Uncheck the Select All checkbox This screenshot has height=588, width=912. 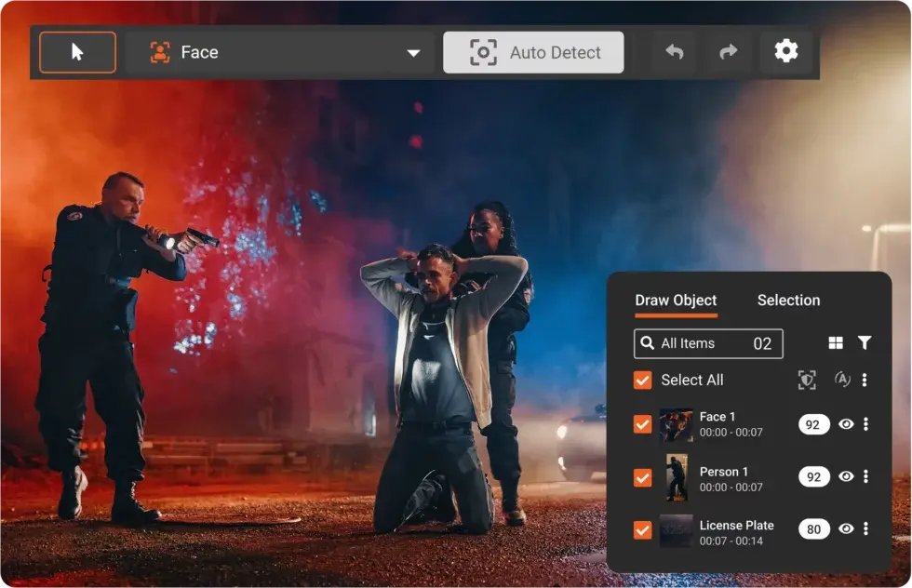(642, 380)
